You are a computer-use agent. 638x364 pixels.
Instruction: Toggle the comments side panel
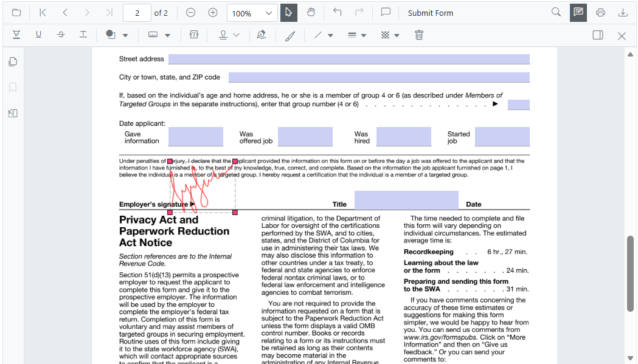tap(598, 35)
